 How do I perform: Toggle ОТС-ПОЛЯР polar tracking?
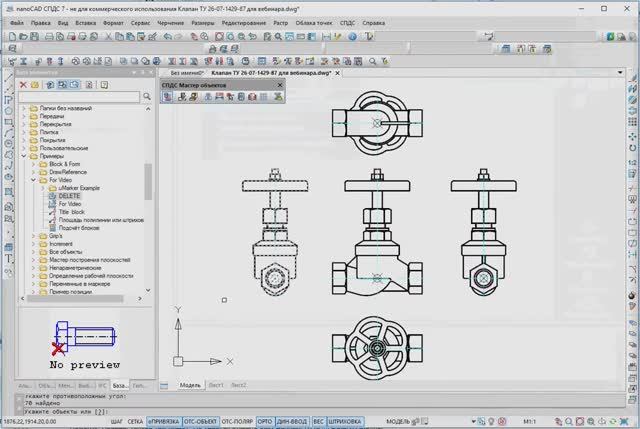pos(237,422)
